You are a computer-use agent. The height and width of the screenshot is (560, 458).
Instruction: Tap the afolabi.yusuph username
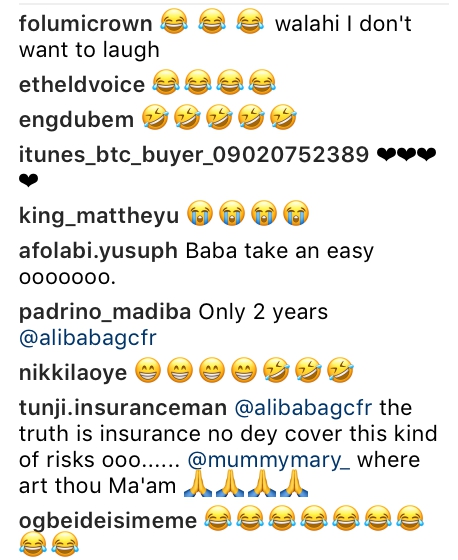pos(98,251)
